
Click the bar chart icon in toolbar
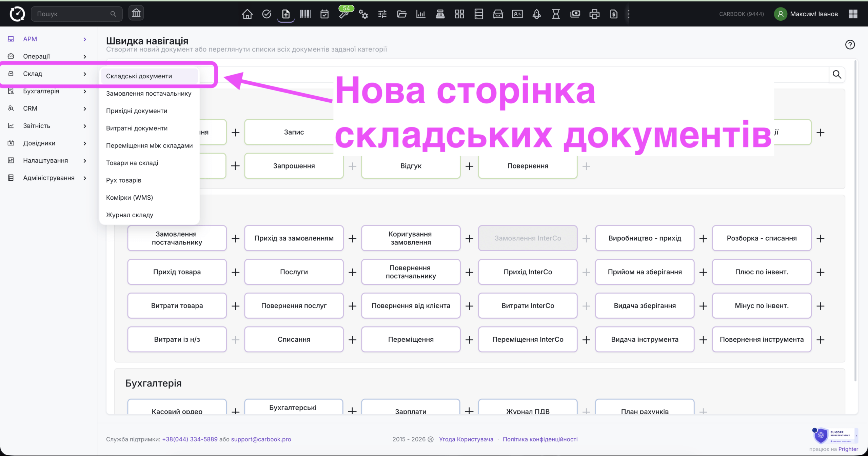click(x=421, y=14)
